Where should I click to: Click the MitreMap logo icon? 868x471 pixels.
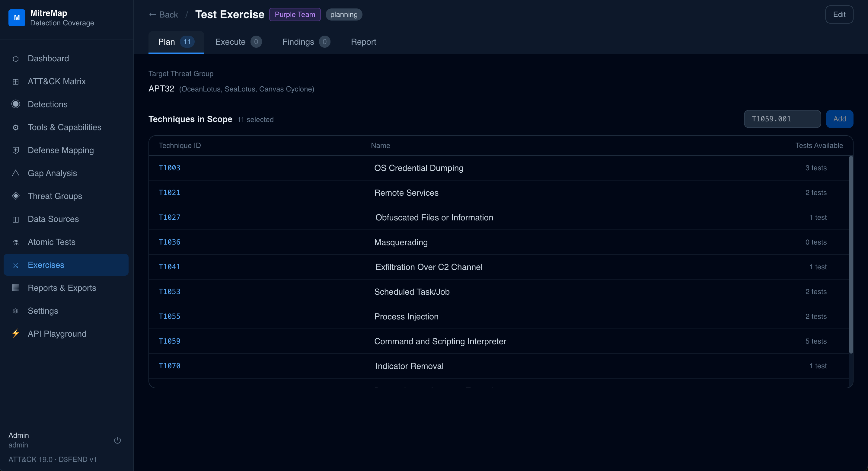[17, 18]
